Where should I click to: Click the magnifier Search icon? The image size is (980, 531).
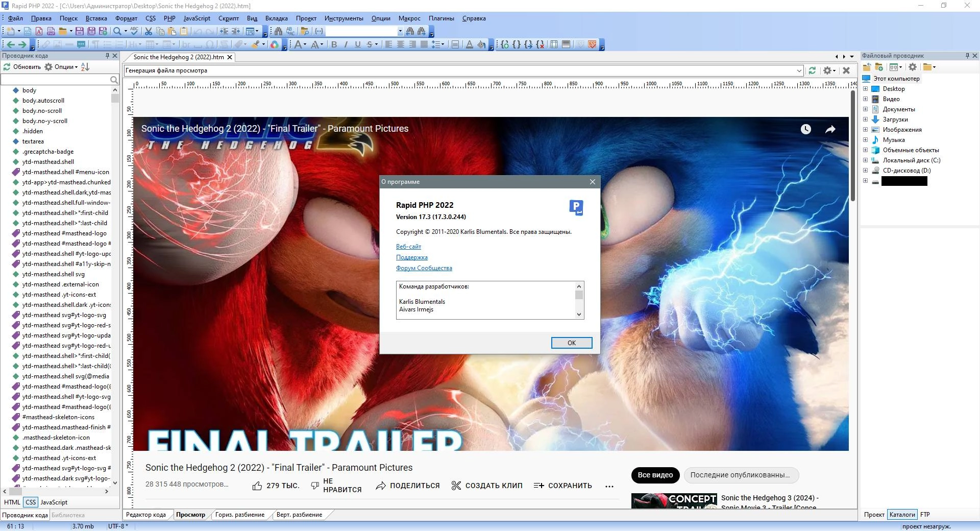click(117, 31)
